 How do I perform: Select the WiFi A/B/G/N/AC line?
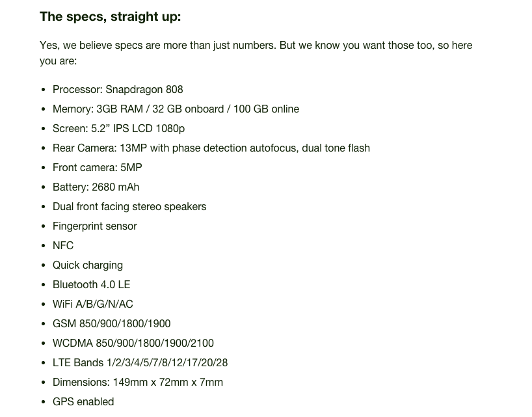point(92,304)
